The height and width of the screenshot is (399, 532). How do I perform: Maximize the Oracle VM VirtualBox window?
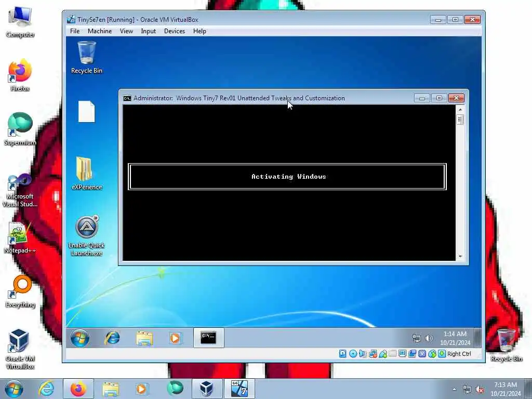(x=455, y=20)
